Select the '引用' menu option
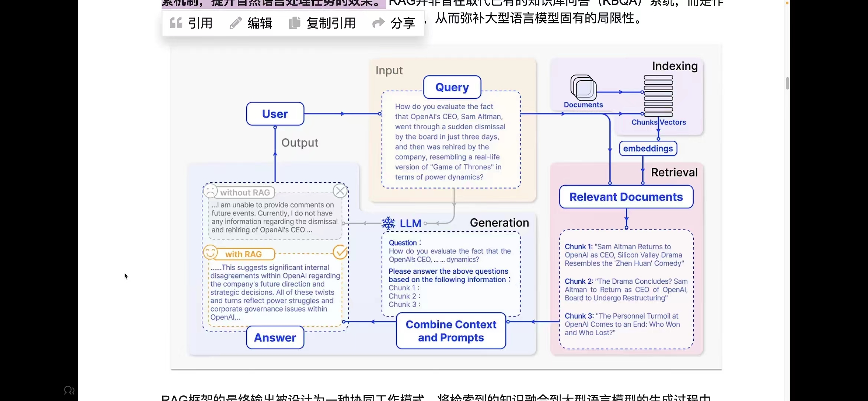This screenshot has width=868, height=401. point(191,23)
